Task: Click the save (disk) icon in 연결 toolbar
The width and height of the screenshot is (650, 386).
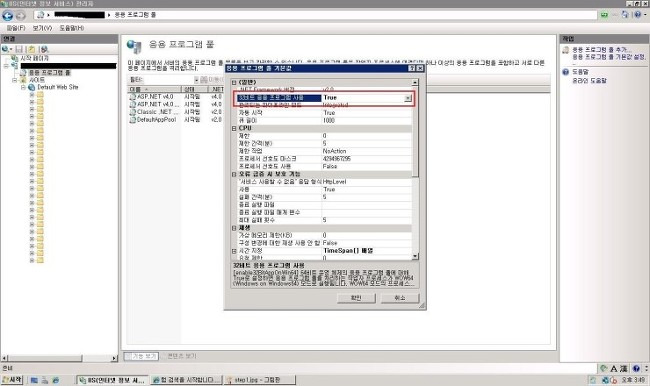Action: click(19, 49)
